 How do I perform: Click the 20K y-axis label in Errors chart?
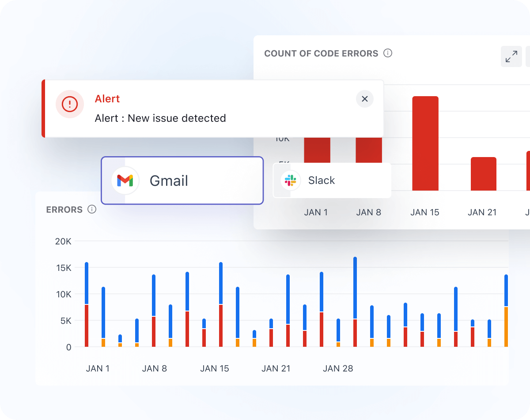63,241
